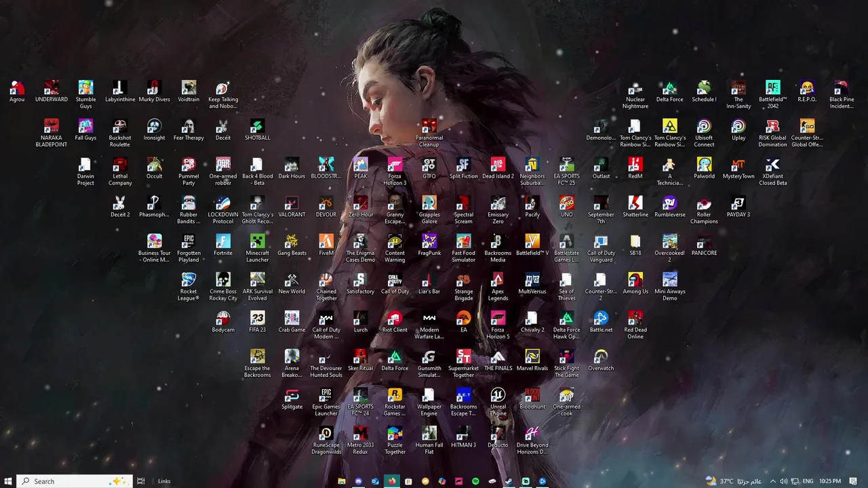The width and height of the screenshot is (868, 488).
Task: Click the Red Dead Online icon
Action: point(635,326)
